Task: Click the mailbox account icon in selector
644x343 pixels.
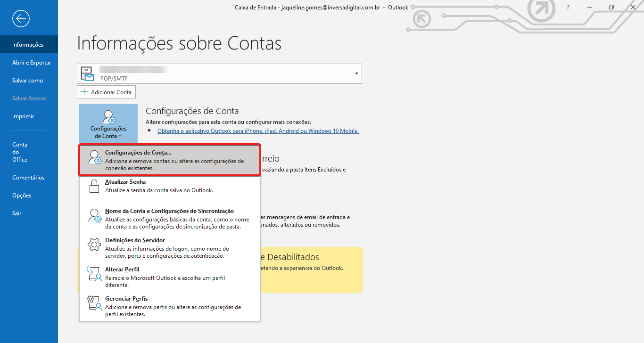Action: tap(87, 73)
